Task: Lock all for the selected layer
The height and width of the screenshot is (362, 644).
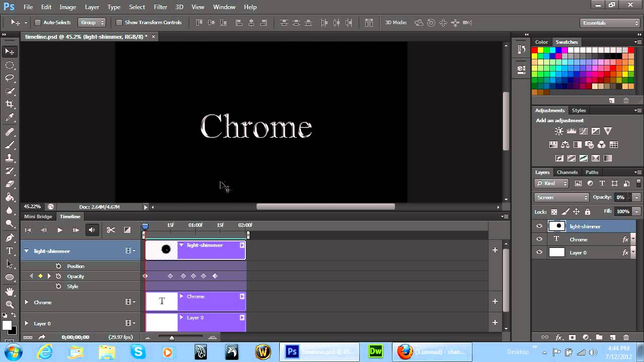Action: (587, 212)
